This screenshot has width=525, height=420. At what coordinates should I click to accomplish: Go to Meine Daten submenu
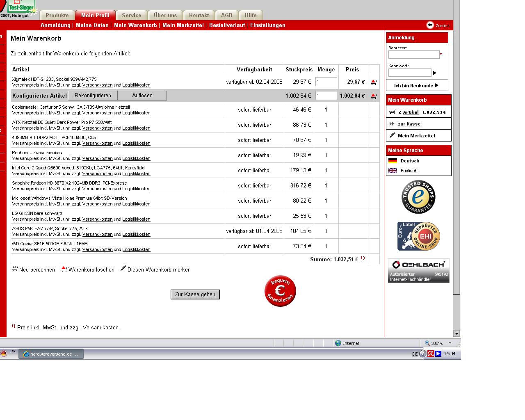coord(92,25)
